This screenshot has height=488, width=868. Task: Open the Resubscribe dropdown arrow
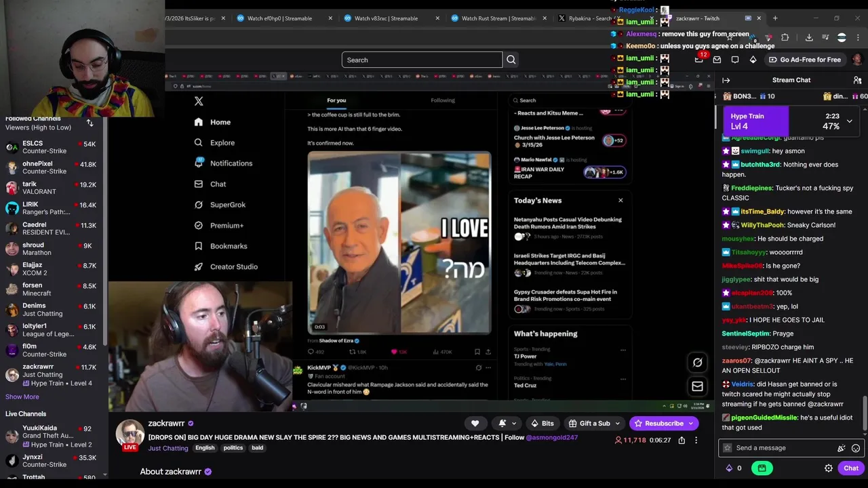click(691, 424)
